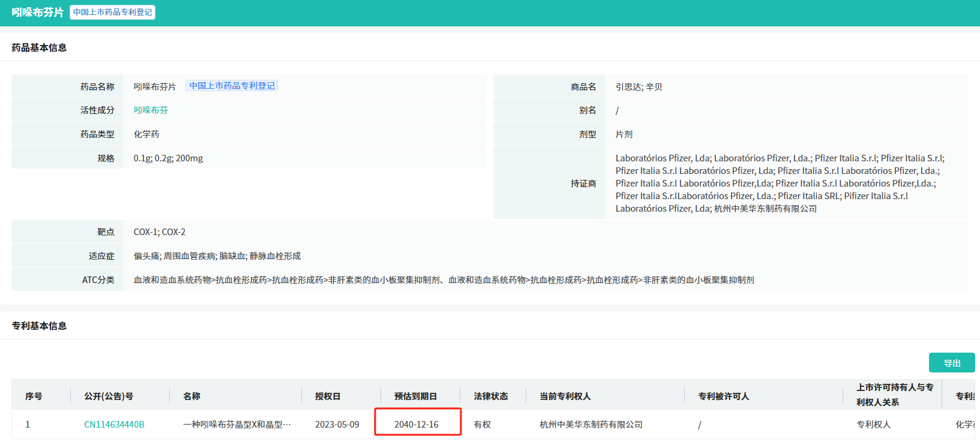Click the 2023-05-09 grant date cell
This screenshot has height=448, width=980.
(x=337, y=425)
